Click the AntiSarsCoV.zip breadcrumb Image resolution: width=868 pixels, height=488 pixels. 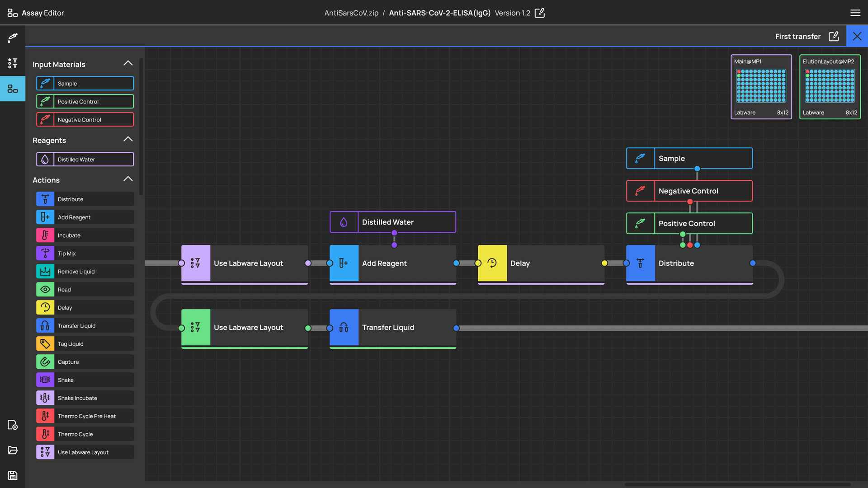coord(351,13)
